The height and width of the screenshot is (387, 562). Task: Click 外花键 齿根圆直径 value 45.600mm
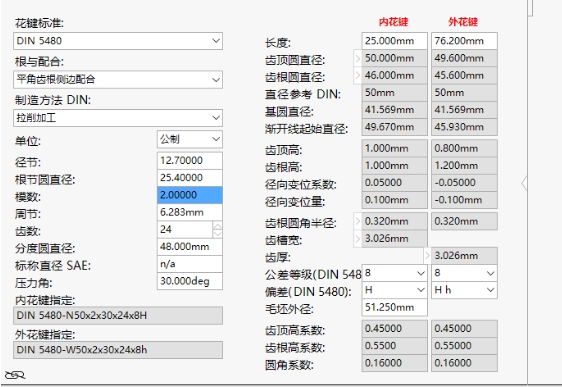[464, 76]
